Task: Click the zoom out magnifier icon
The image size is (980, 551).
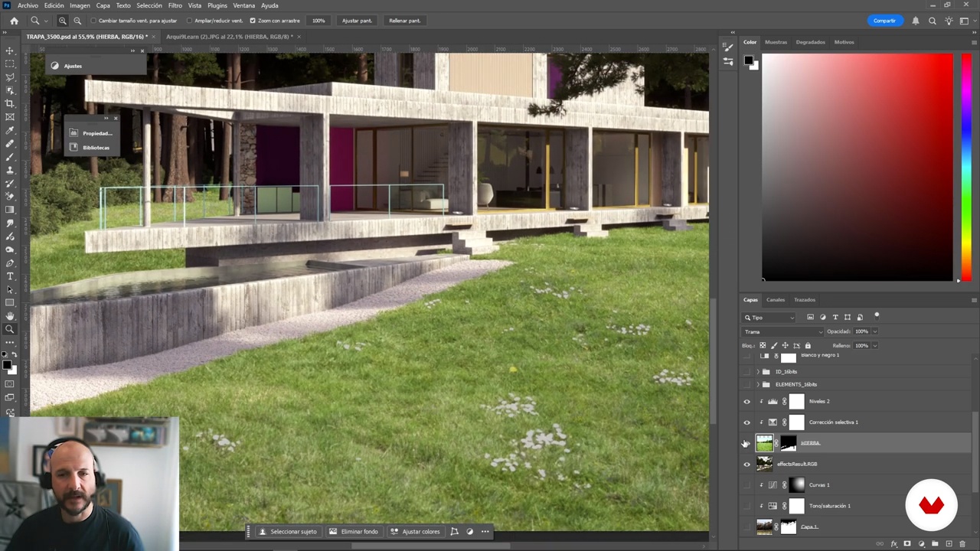Action: (x=77, y=21)
